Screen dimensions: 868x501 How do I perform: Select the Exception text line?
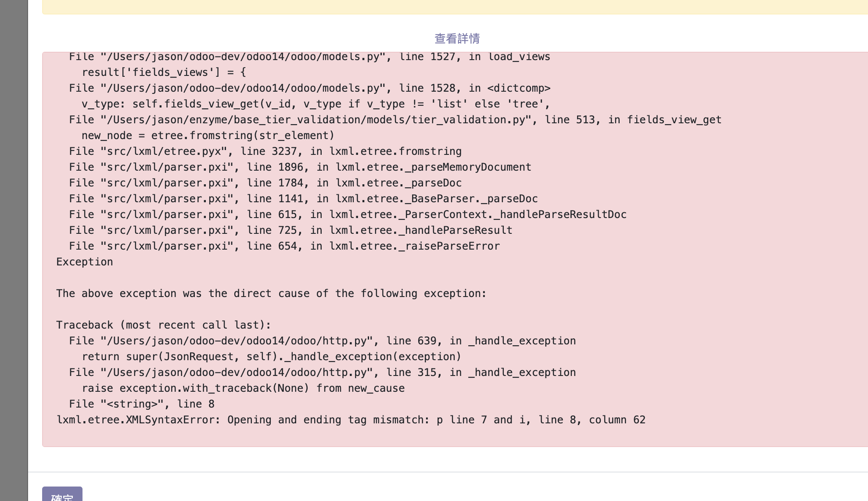coord(84,261)
